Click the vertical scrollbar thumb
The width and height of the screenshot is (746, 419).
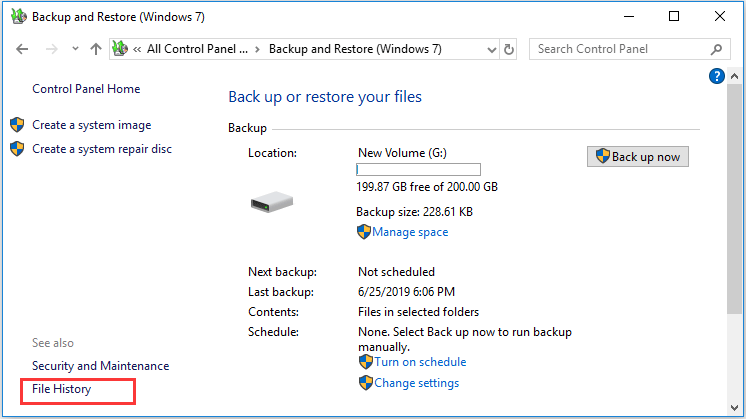pyautogui.click(x=734, y=198)
